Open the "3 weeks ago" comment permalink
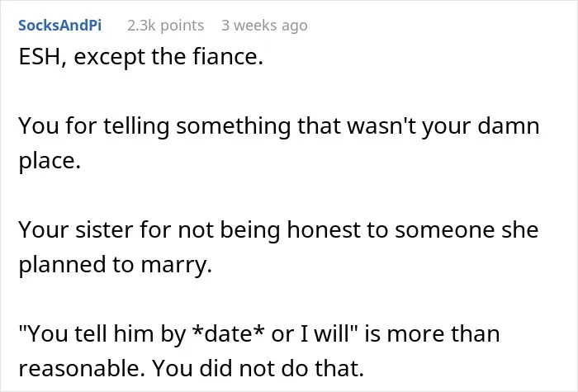The image size is (578, 392). (x=264, y=26)
